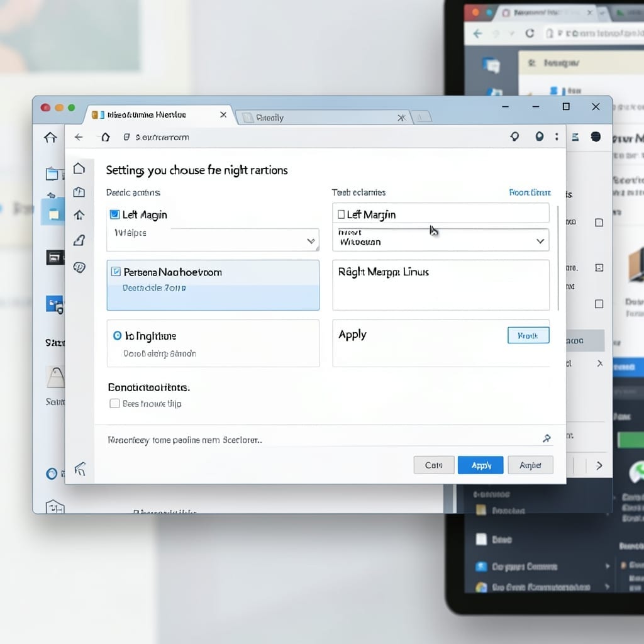Click the right-column Left Margin field
Image resolution: width=644 pixels, height=644 pixels.
click(x=441, y=213)
